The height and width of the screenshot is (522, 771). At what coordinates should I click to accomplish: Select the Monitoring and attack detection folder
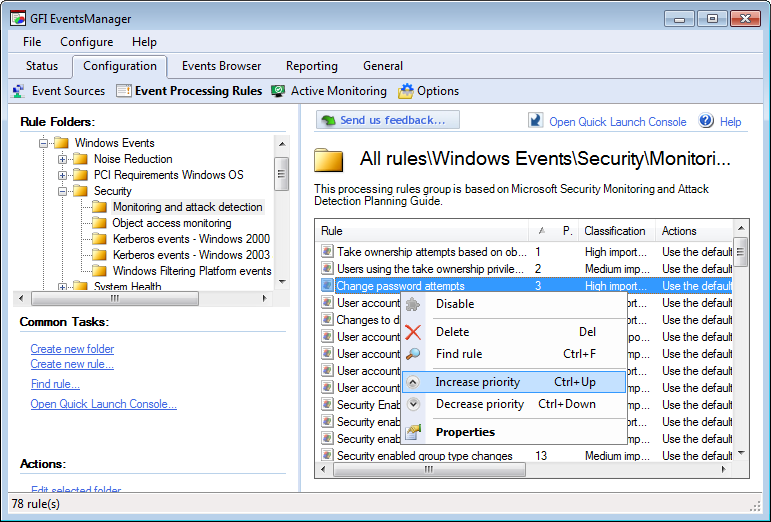pos(187,207)
